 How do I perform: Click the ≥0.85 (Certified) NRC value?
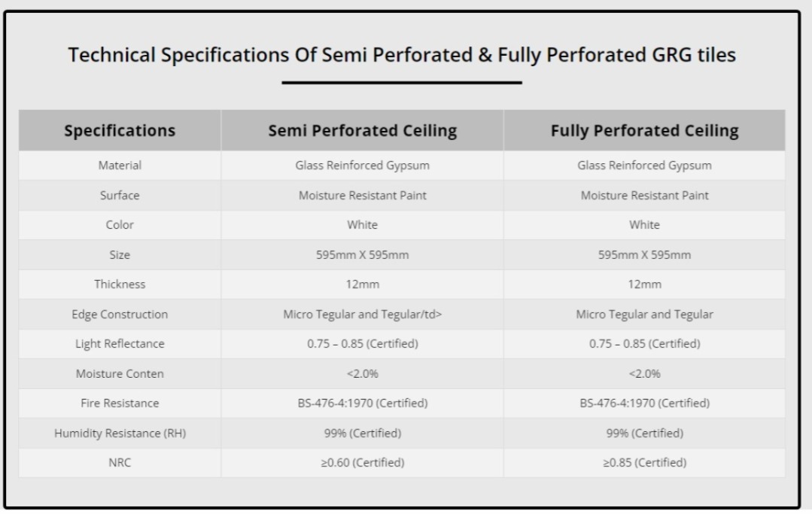coord(644,463)
